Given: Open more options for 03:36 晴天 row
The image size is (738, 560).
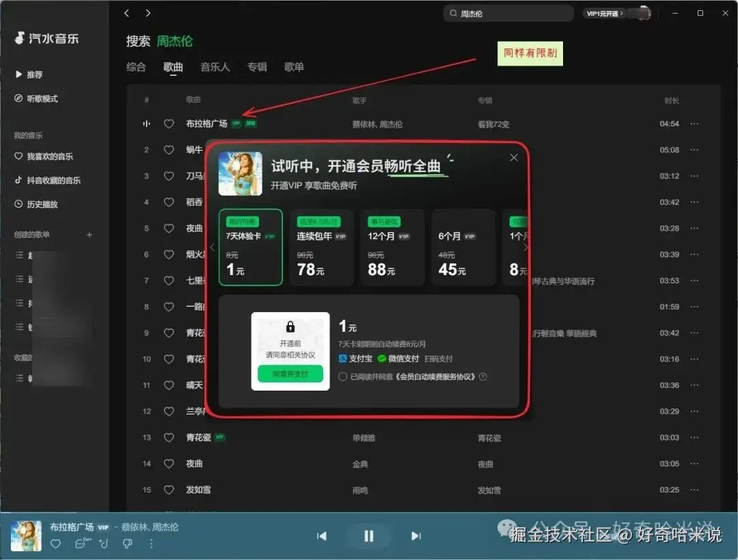Looking at the screenshot, I should pos(694,385).
